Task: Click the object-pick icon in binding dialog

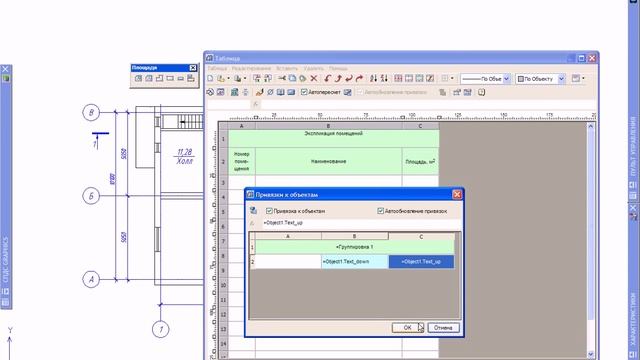Action: pos(253,211)
